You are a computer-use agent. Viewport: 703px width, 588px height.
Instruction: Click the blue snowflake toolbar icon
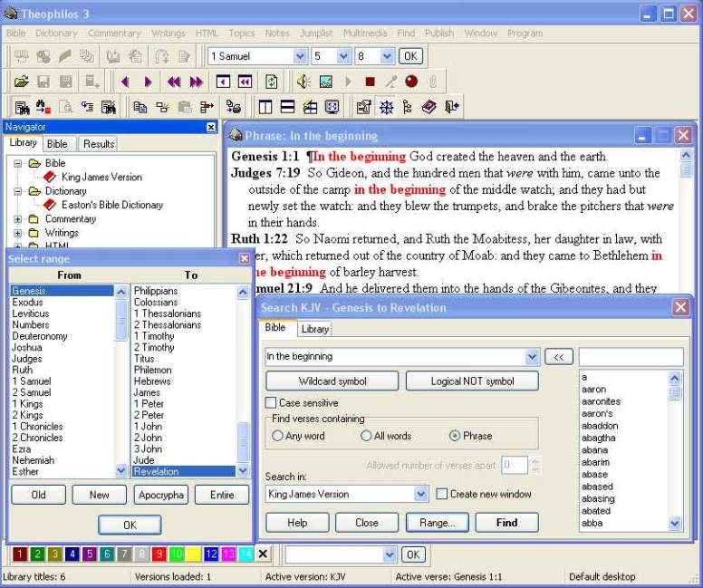386,107
